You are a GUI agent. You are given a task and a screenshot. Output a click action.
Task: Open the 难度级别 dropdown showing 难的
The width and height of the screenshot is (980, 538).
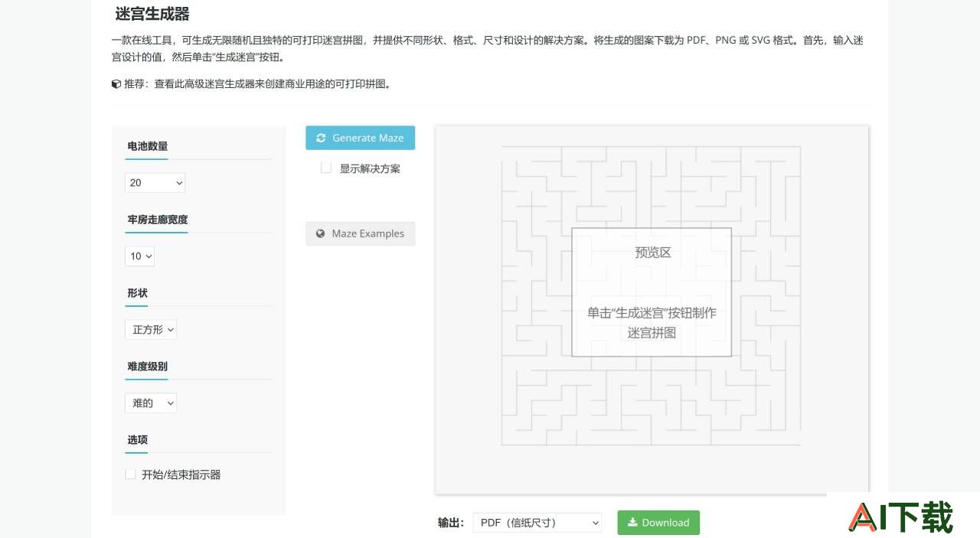(x=151, y=403)
